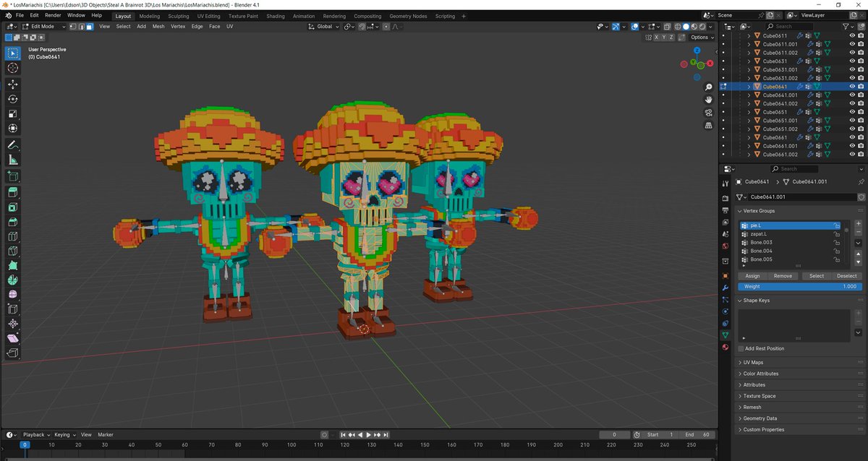Screen dimensions: 868x461
Task: Select the Annotate tool
Action: 13,145
